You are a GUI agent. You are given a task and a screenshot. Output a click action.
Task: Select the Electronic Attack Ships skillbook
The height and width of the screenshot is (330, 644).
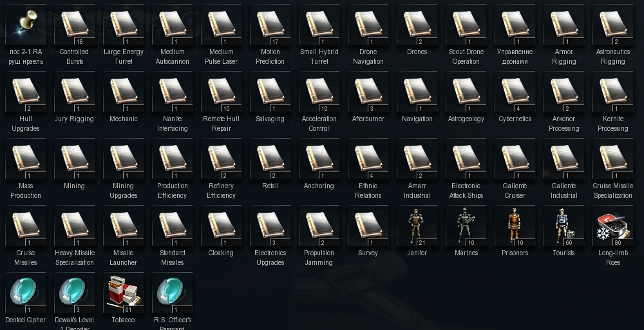[x=466, y=158]
